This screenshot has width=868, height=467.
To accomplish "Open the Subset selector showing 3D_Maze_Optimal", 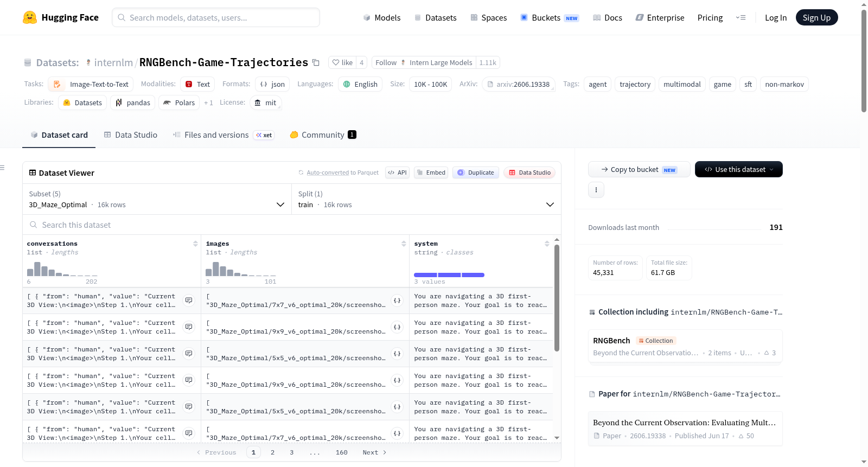I will (x=157, y=199).
